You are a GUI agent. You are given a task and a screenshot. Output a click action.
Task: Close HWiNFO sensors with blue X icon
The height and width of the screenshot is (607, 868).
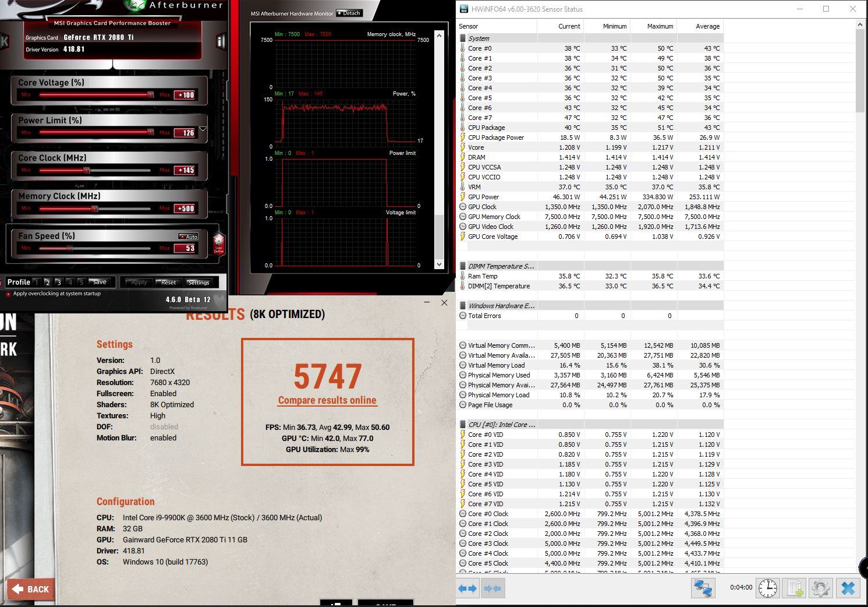pos(848,588)
